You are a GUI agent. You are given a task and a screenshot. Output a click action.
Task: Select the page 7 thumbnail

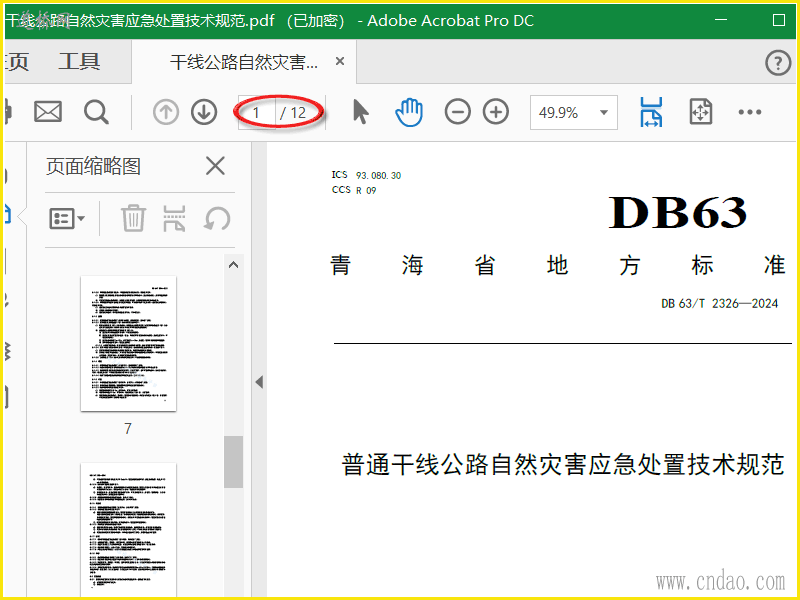pos(129,343)
